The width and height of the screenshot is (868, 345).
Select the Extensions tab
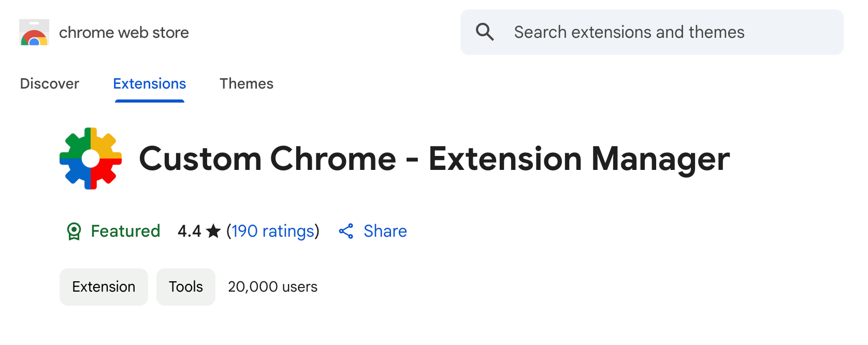(x=150, y=83)
